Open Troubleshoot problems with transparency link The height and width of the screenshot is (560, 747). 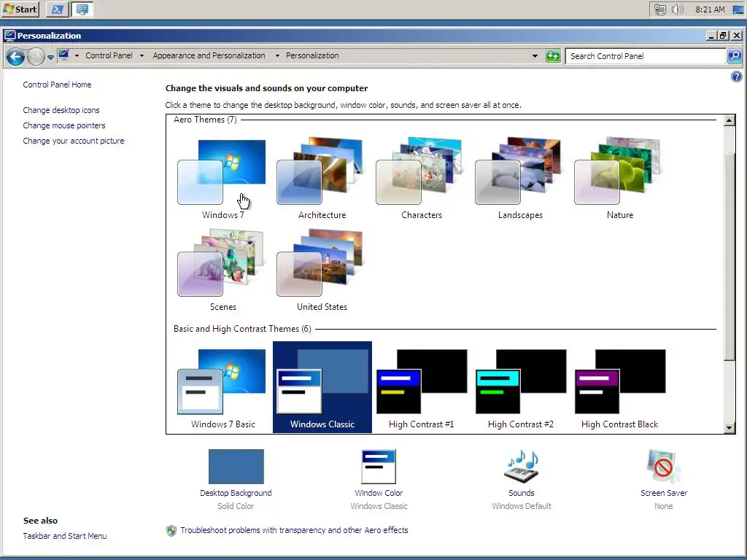click(x=294, y=531)
